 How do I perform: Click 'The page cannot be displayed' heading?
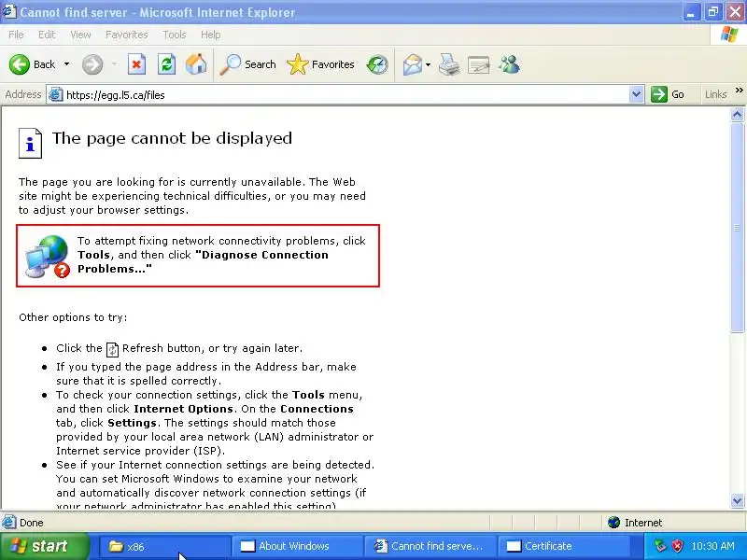click(172, 138)
